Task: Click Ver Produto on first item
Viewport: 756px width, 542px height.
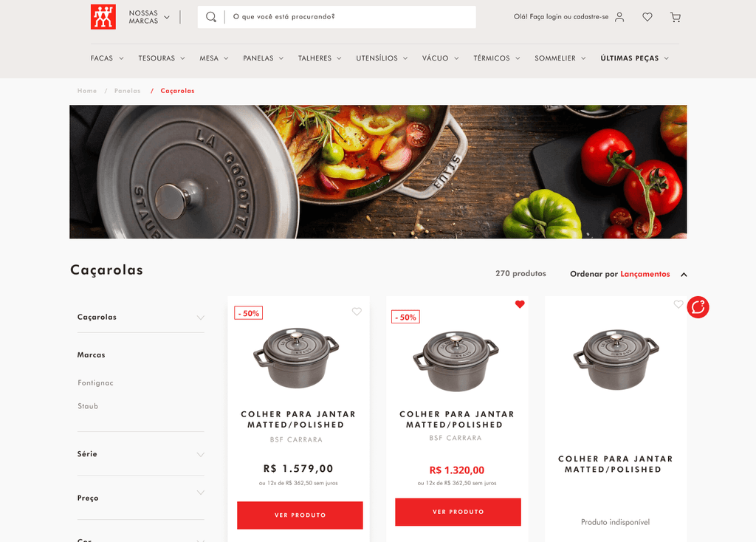Action: (x=300, y=515)
